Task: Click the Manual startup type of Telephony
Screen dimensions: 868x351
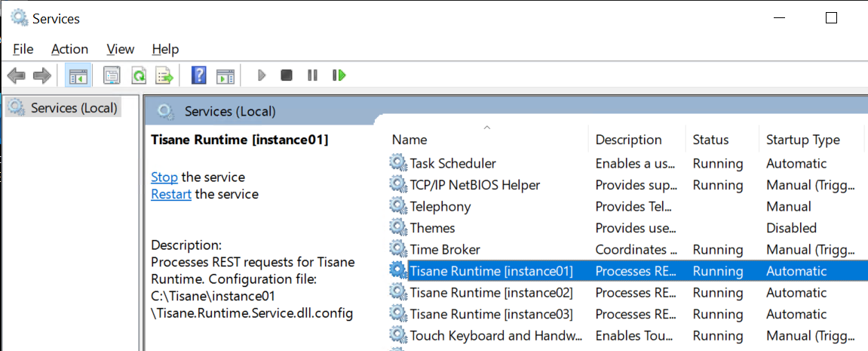Action: (x=788, y=206)
